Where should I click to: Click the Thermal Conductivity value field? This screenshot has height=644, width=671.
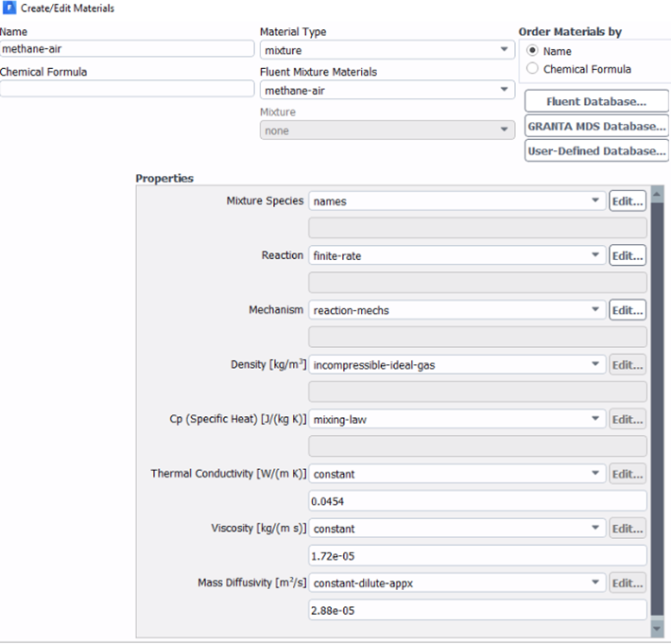[x=477, y=501]
